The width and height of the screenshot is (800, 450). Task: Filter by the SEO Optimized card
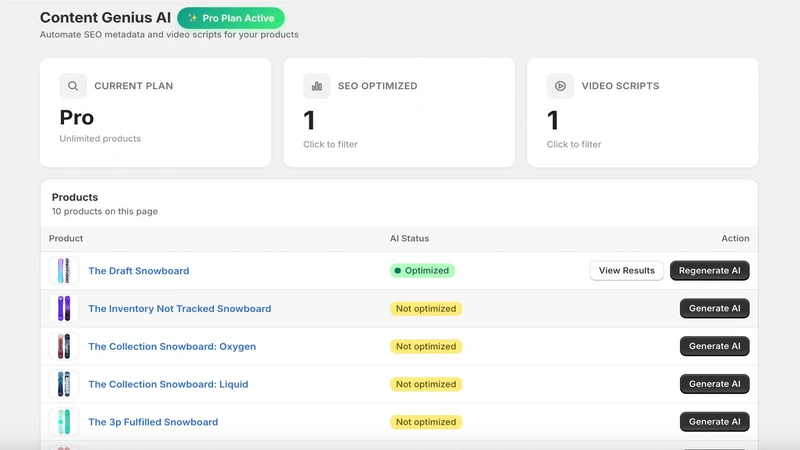(x=399, y=112)
